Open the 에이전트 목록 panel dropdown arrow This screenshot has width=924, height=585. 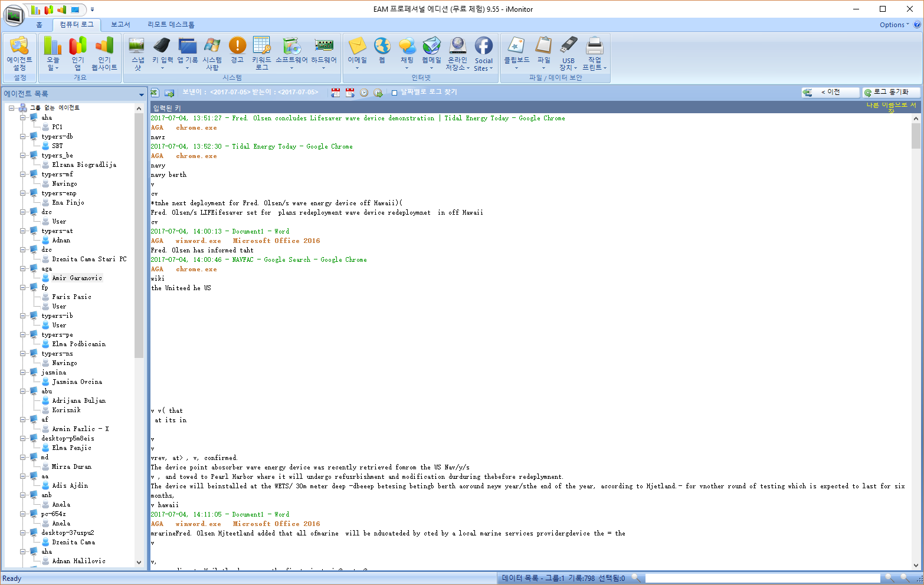(x=141, y=94)
